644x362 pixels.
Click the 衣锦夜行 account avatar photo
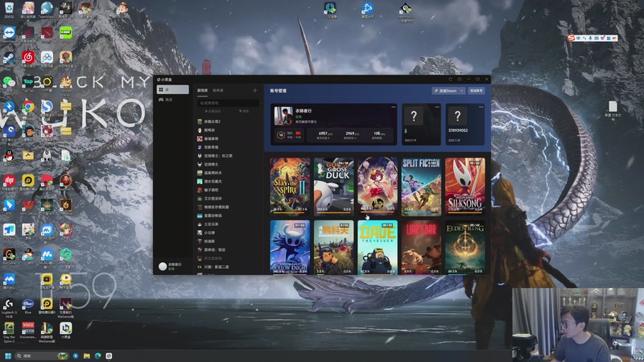pos(283,116)
